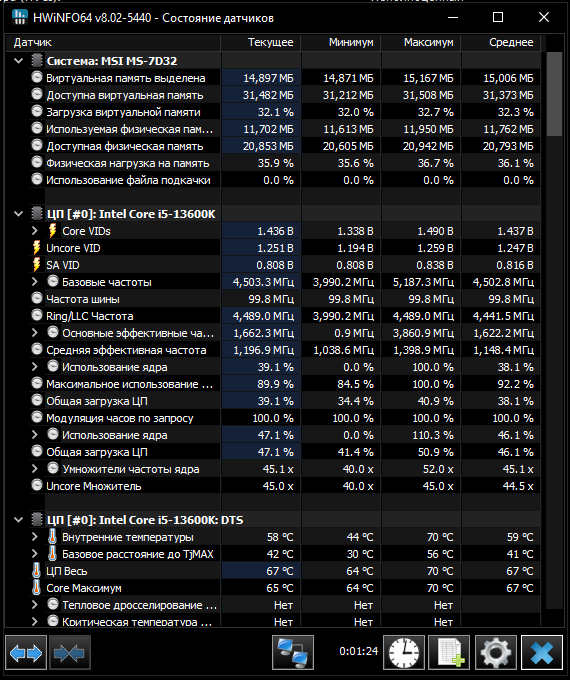Select the Доступна виртуальная память row
The width and height of the screenshot is (570, 680).
(285, 95)
